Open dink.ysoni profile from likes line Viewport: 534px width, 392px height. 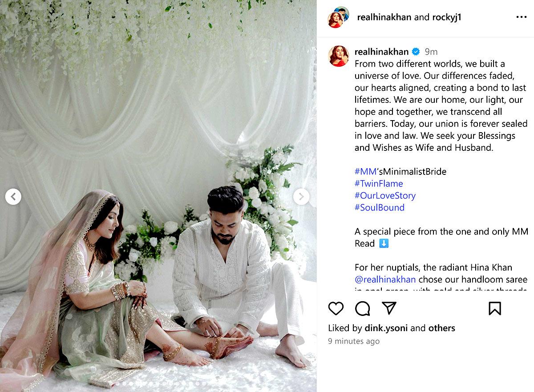tap(386, 328)
